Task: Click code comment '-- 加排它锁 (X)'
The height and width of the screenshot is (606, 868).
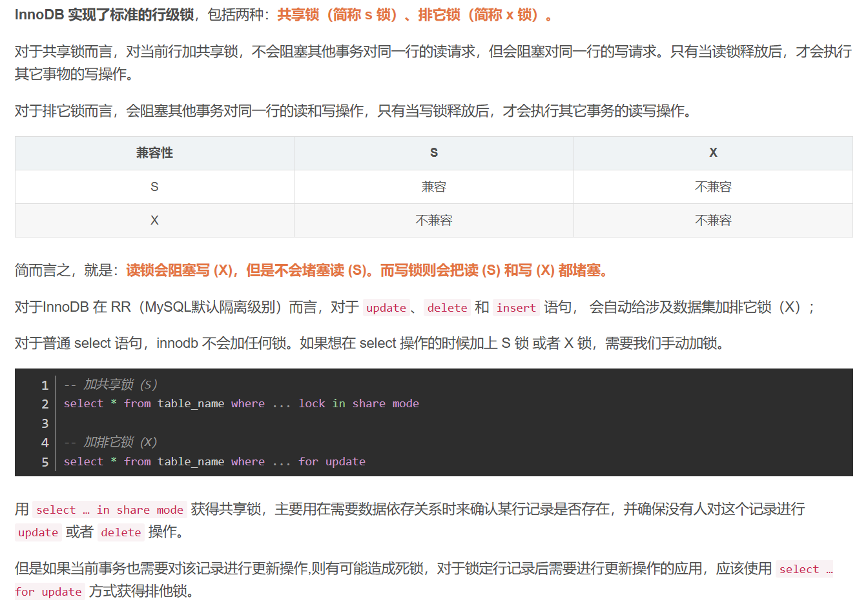Action: tap(110, 442)
